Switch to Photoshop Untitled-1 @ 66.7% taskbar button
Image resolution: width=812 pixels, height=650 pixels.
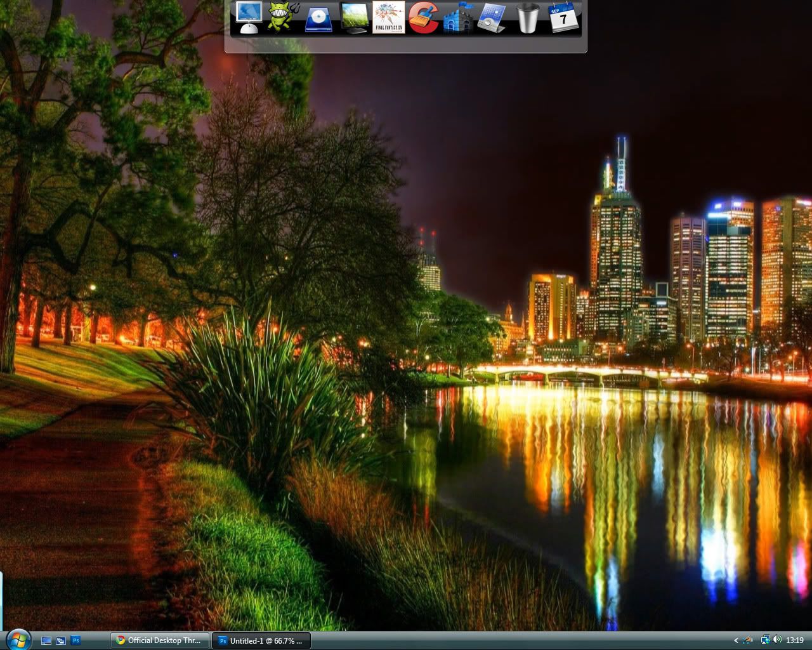coord(261,640)
